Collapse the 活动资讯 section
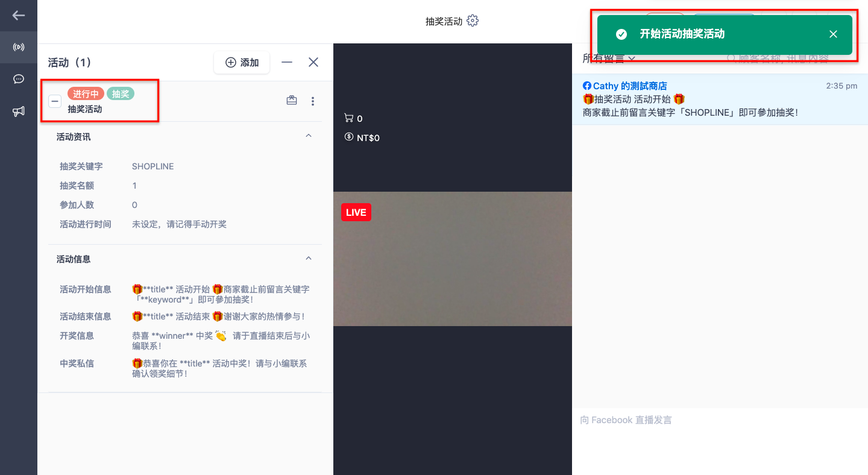Viewport: 868px width, 475px height. (x=309, y=136)
